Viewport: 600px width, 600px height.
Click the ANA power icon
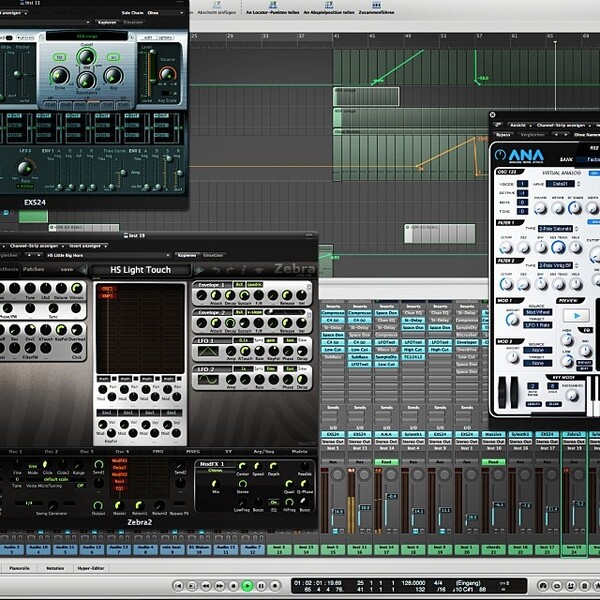click(500, 155)
